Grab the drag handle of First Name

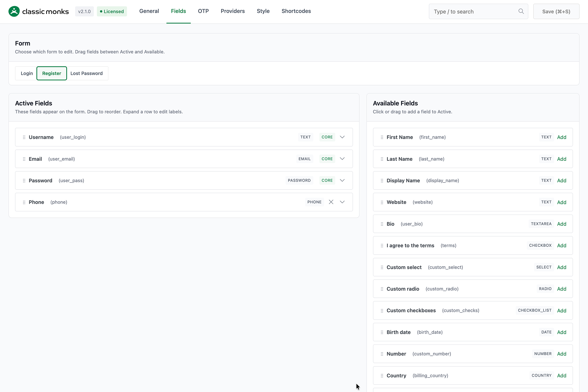click(382, 137)
